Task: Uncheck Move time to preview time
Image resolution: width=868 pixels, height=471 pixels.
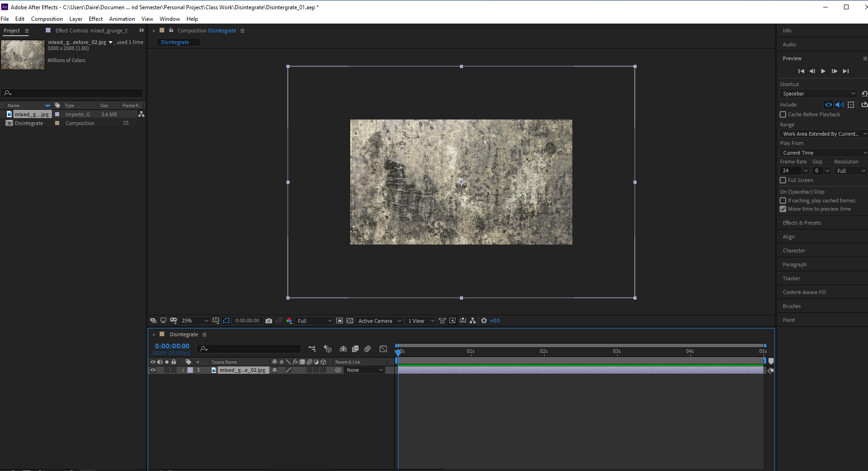Action: pyautogui.click(x=783, y=209)
